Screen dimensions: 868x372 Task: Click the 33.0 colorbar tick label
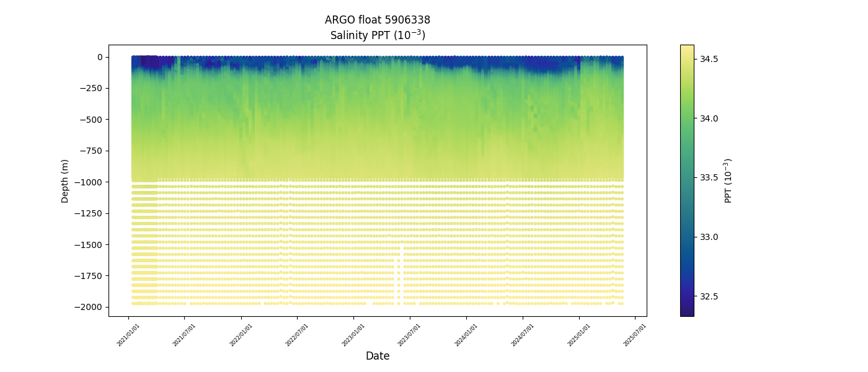point(709,237)
